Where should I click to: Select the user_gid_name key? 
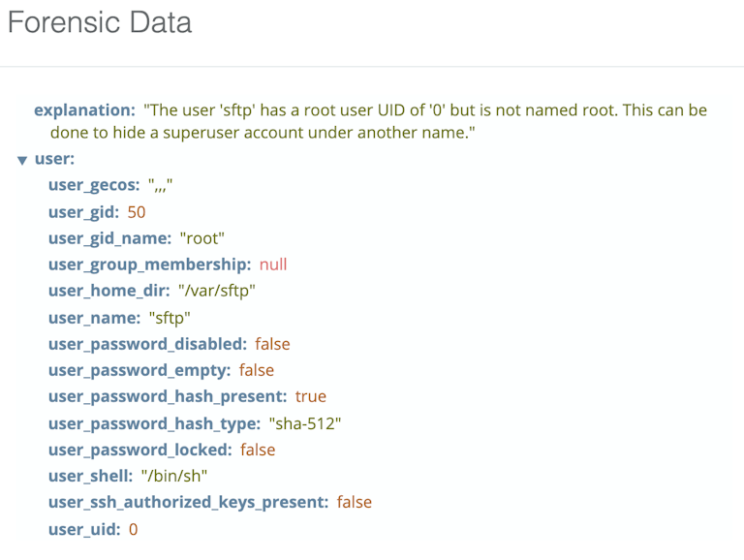110,237
